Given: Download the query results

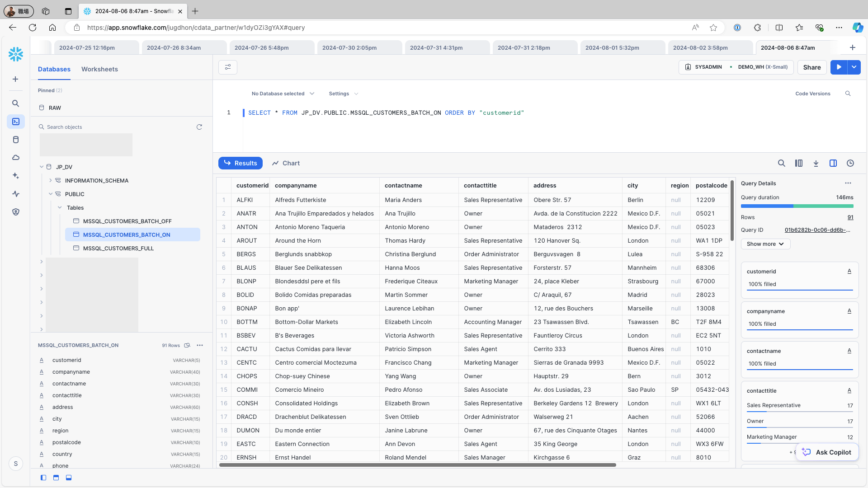Looking at the screenshot, I should (x=816, y=163).
